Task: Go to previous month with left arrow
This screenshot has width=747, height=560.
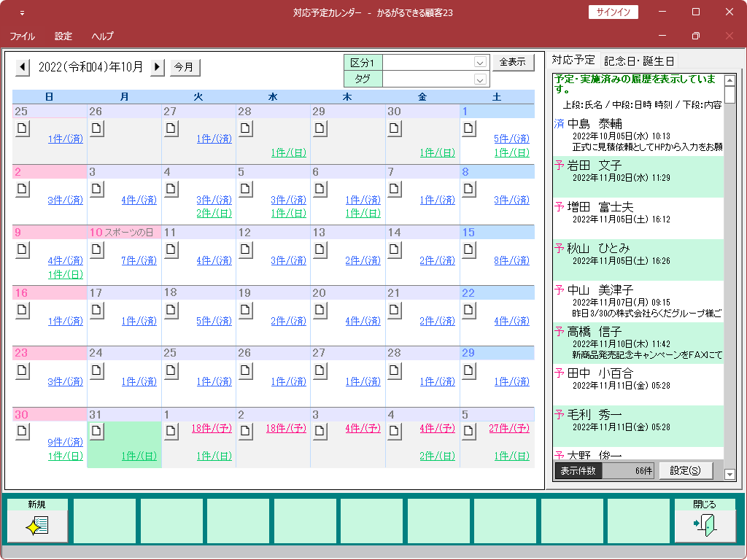Action: pyautogui.click(x=23, y=67)
